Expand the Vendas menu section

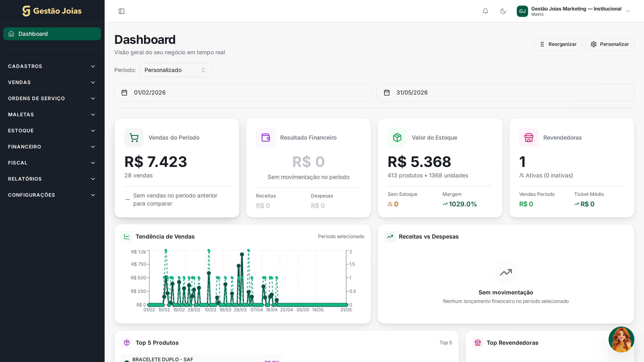tap(52, 82)
